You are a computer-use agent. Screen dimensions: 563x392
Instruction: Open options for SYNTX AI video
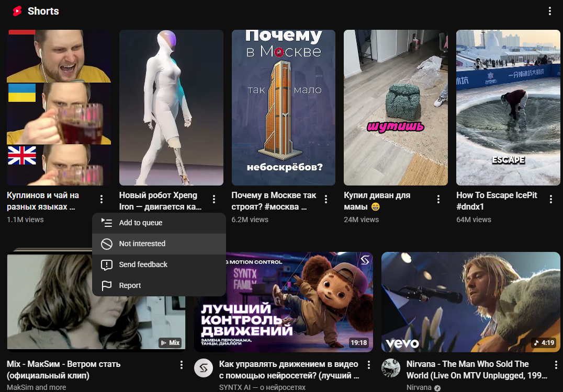coord(369,365)
